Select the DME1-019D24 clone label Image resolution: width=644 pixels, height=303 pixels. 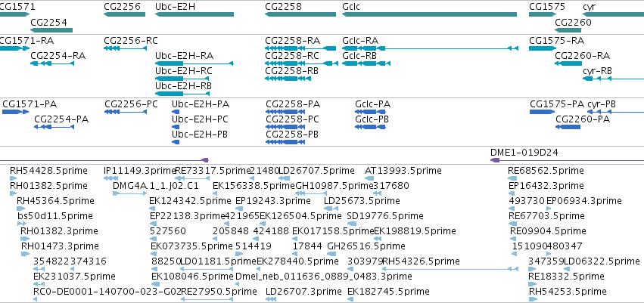click(524, 153)
